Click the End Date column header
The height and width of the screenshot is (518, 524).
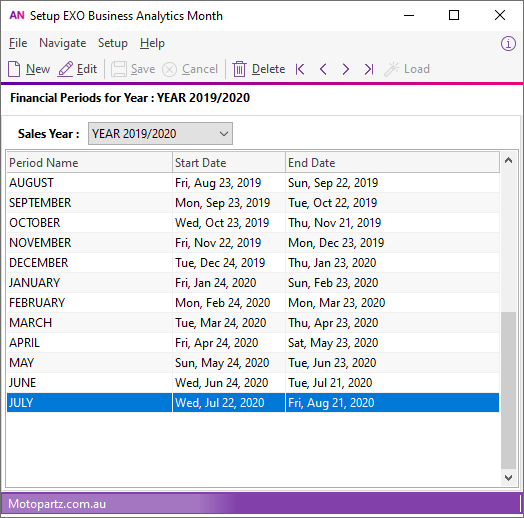(x=392, y=163)
